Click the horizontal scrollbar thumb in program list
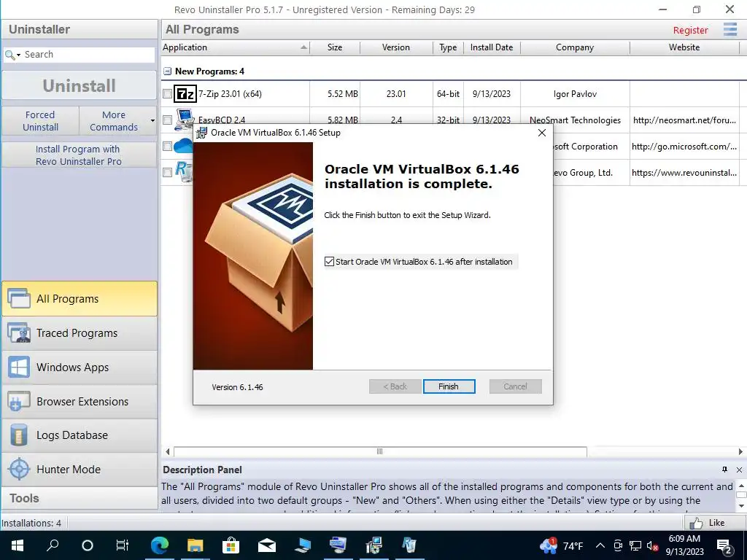The width and height of the screenshot is (747, 560). click(x=380, y=451)
